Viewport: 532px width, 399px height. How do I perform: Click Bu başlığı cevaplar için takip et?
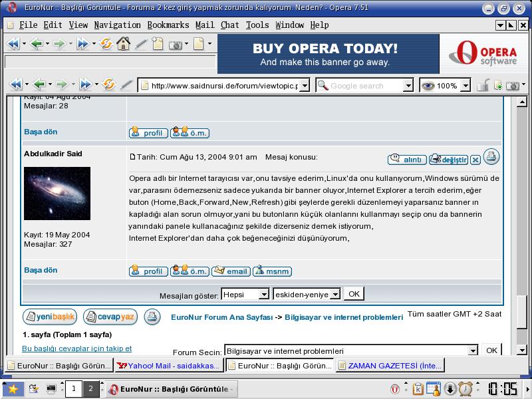click(x=76, y=348)
